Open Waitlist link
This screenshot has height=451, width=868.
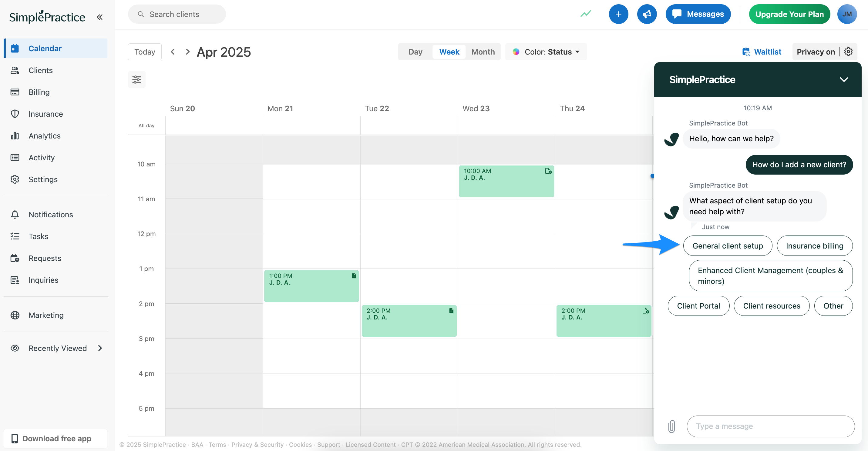(762, 52)
